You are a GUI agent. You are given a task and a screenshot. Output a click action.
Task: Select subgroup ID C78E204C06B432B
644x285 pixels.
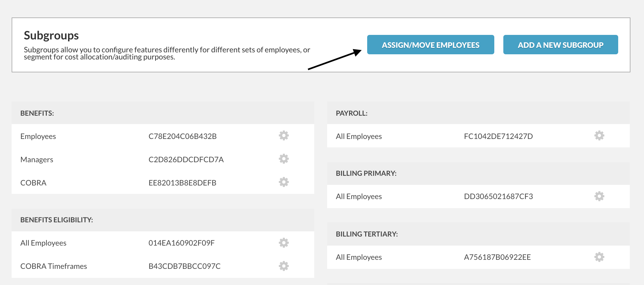point(183,136)
